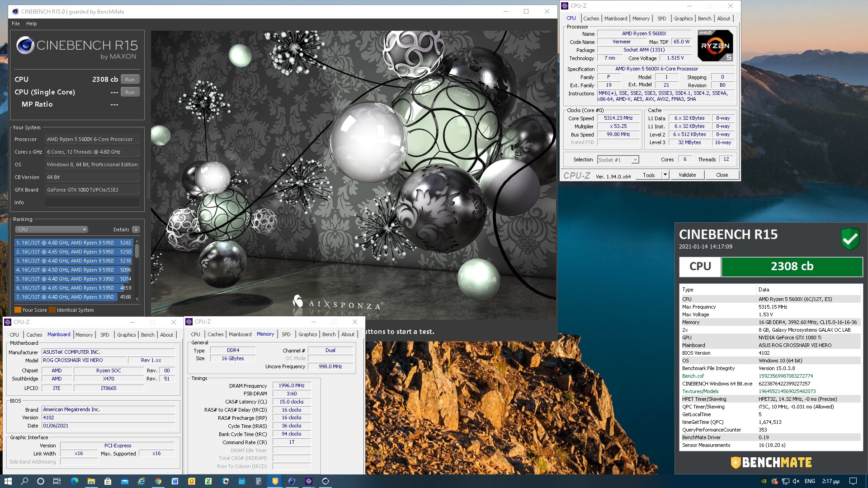Click the green 2308 cb BenchMate score

pyautogui.click(x=792, y=267)
